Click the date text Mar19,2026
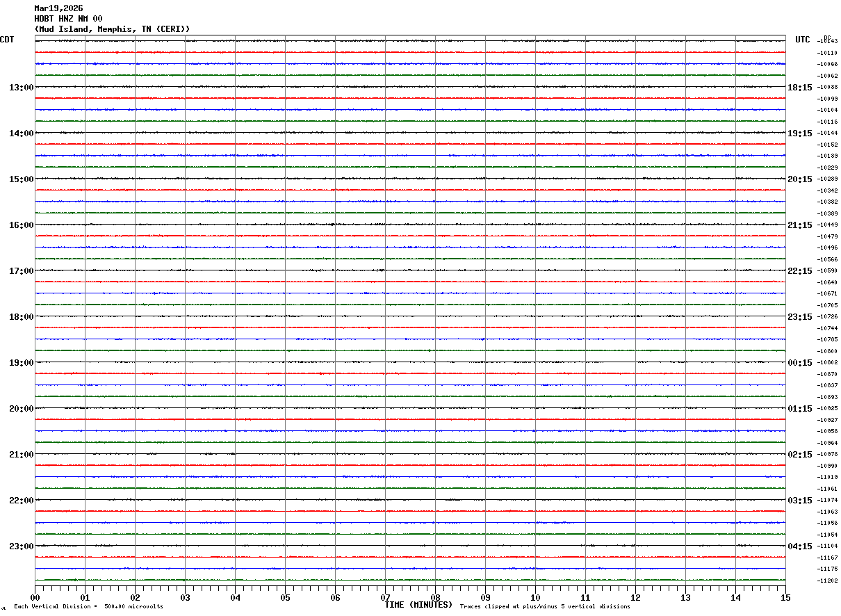 tap(58, 8)
